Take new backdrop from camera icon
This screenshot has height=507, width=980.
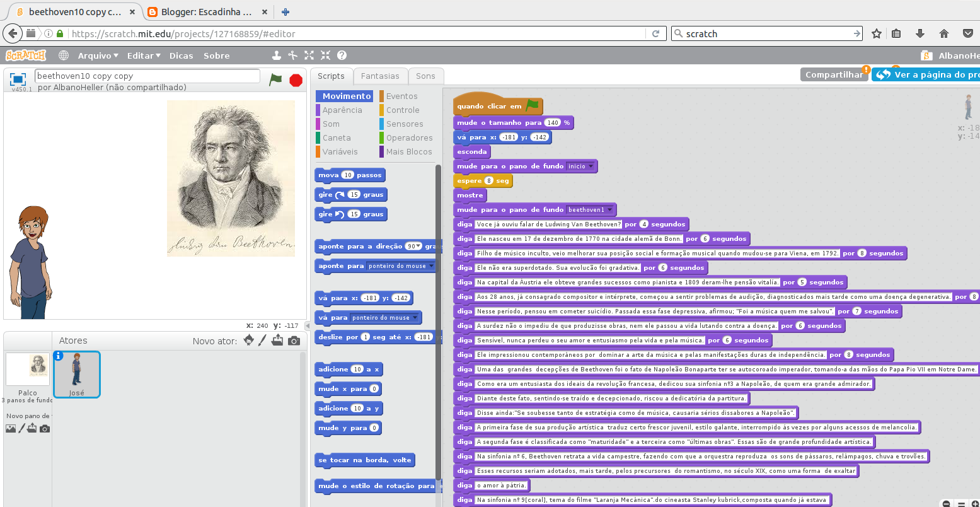[45, 429]
